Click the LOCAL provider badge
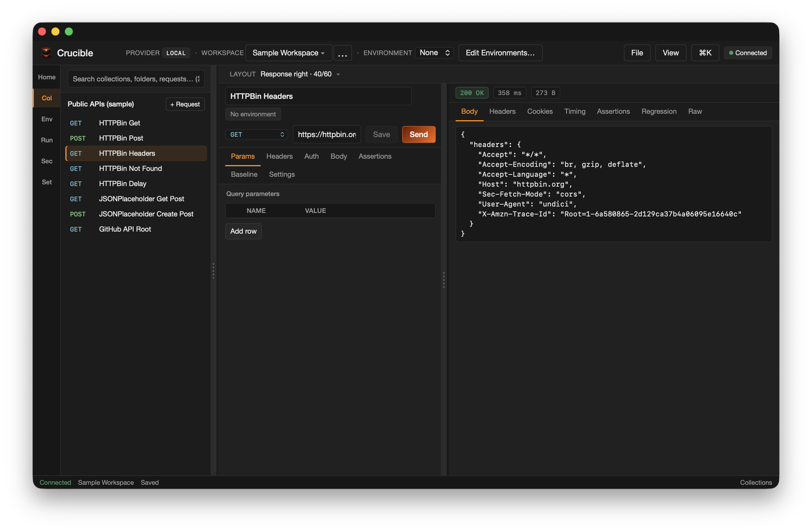Viewport: 812px width, 532px height. click(176, 53)
